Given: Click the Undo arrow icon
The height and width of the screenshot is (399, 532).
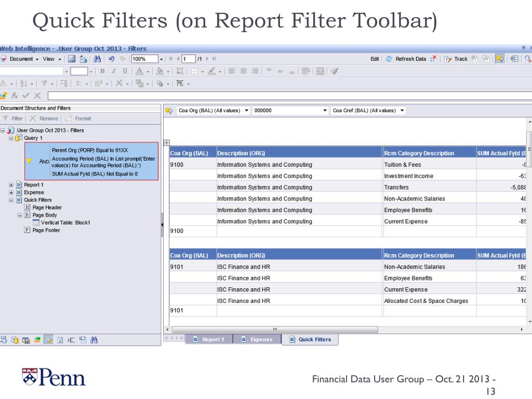Looking at the screenshot, I should (x=112, y=59).
